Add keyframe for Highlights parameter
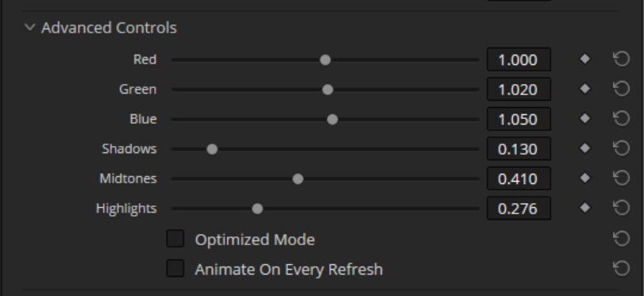The width and height of the screenshot is (644, 296). [585, 208]
